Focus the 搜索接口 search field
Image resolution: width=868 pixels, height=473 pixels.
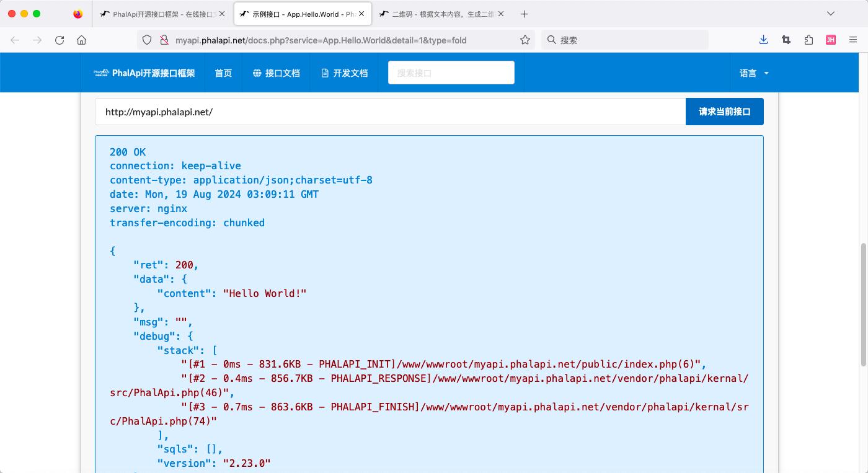(451, 73)
